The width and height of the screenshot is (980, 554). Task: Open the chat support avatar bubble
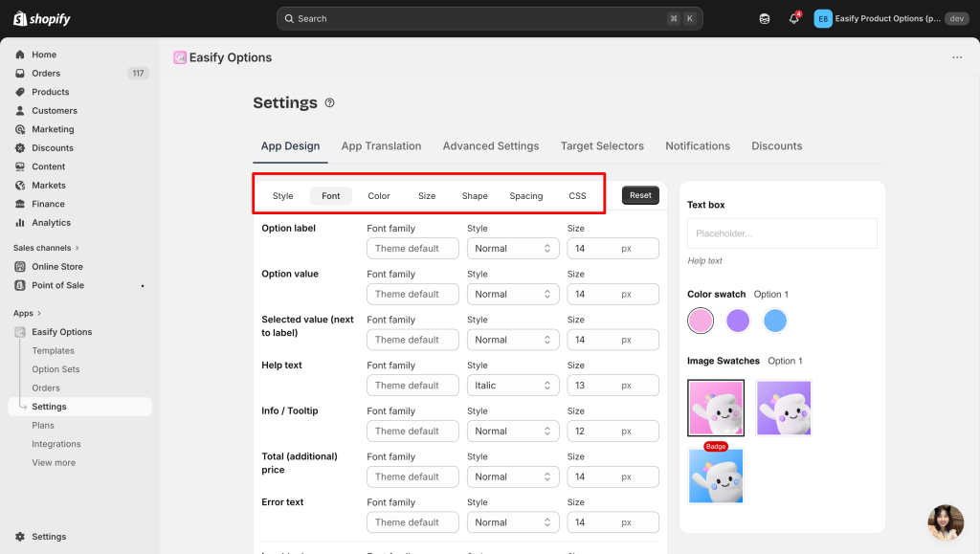coord(946,522)
